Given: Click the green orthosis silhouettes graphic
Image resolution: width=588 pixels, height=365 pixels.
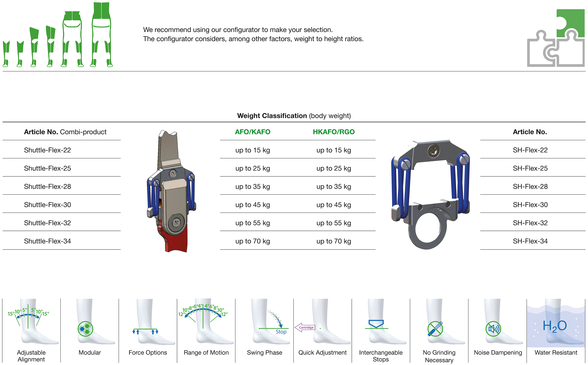Looking at the screenshot, I should point(58,35).
